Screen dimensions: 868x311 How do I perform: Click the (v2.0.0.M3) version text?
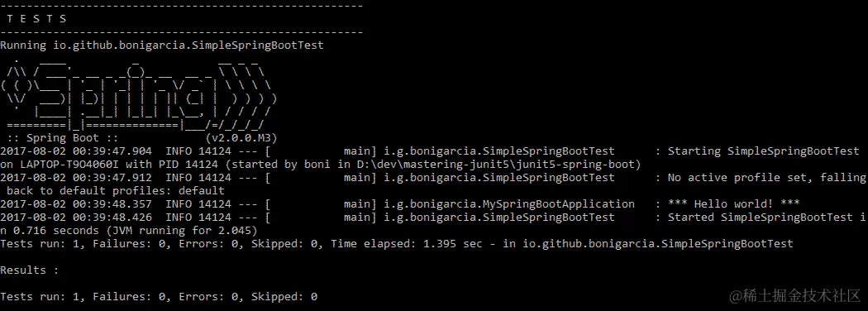click(241, 137)
